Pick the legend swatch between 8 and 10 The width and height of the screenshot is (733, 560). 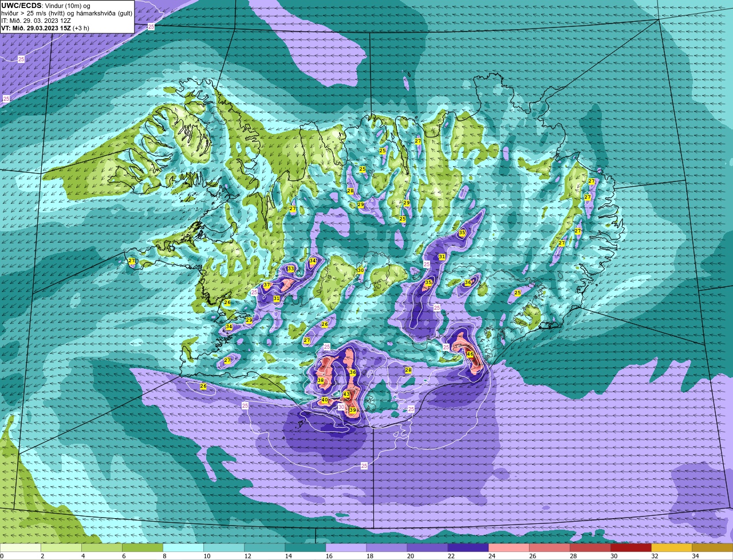183,548
